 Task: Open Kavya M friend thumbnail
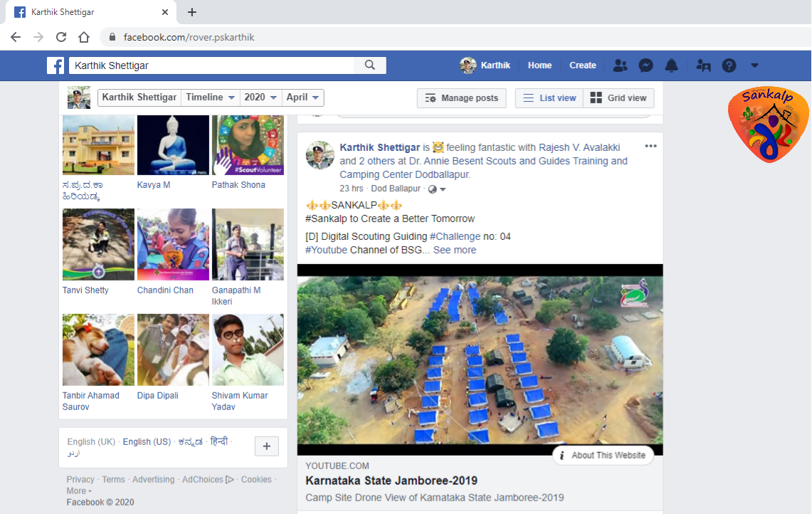(173, 145)
